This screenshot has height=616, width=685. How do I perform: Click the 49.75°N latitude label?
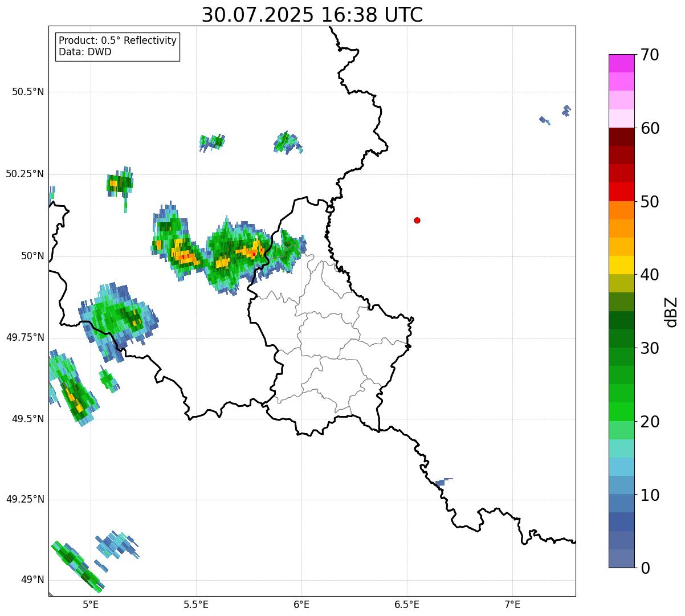25,337
